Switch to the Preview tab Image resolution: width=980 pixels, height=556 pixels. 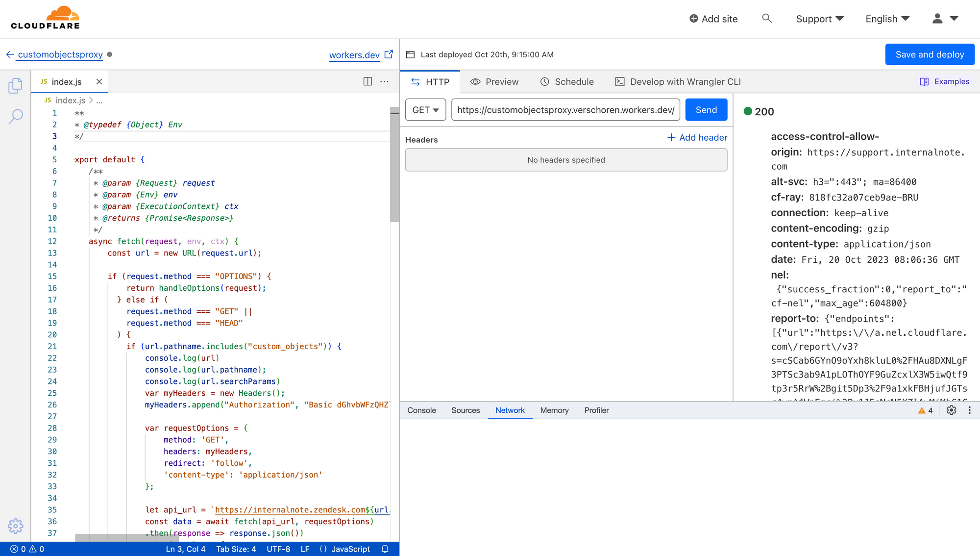(x=494, y=82)
